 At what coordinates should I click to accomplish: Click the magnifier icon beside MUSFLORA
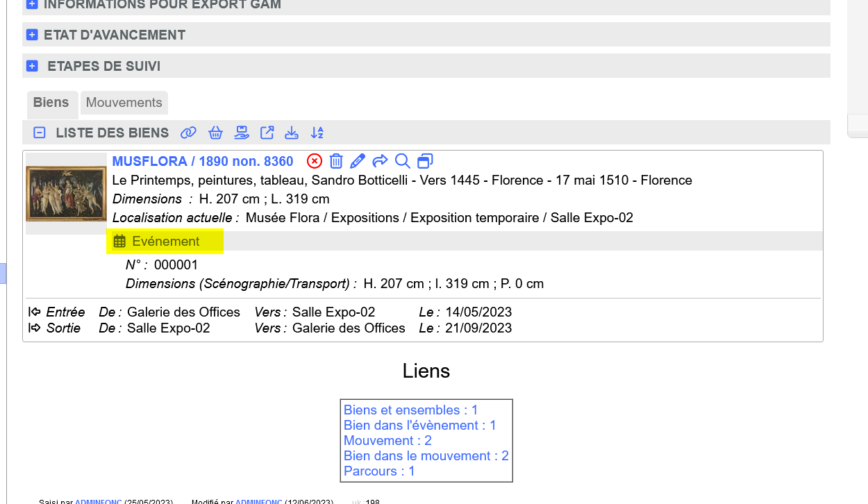[402, 161]
